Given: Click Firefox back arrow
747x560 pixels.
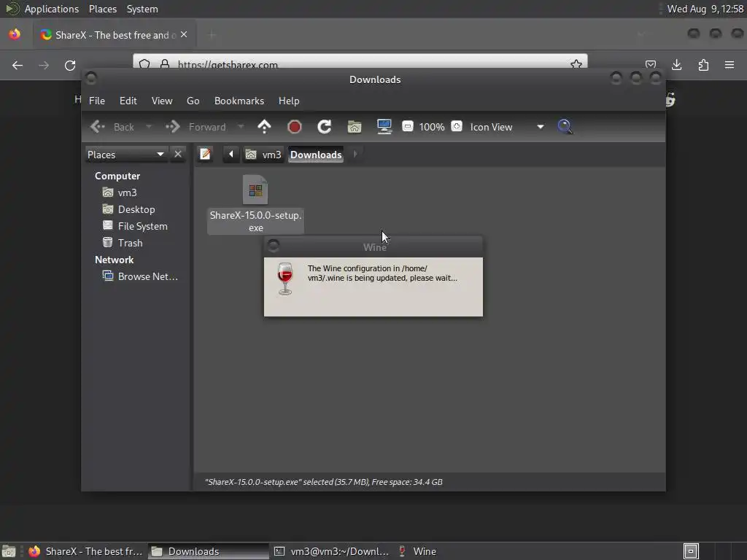Looking at the screenshot, I should pyautogui.click(x=18, y=65).
